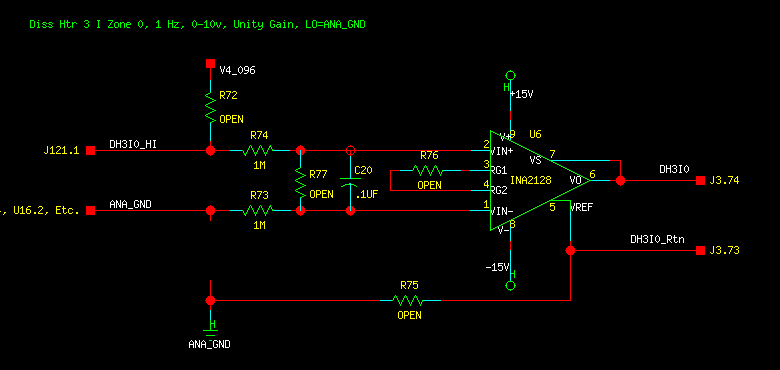Select the green title text annotation
The width and height of the screenshot is (780, 370).
click(197, 24)
